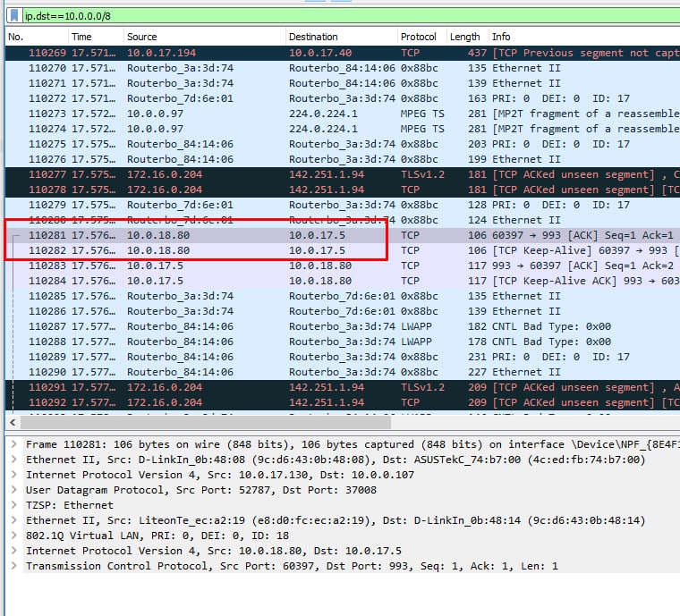
Task: Expand the TZSP: Ethernet row
Action: (x=14, y=504)
